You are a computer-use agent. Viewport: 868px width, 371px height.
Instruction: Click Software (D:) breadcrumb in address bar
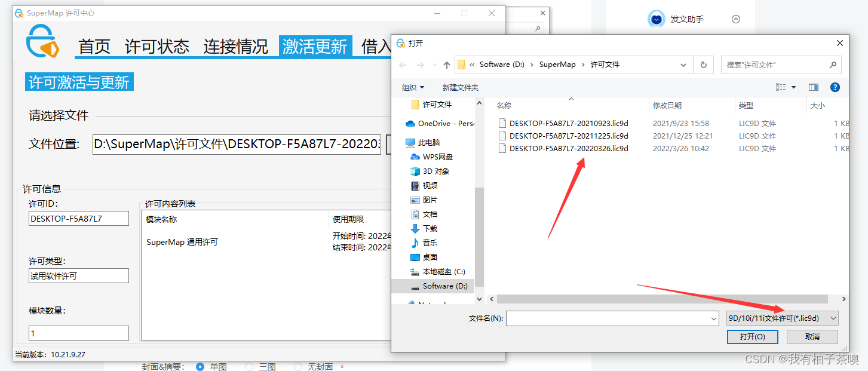click(x=502, y=65)
